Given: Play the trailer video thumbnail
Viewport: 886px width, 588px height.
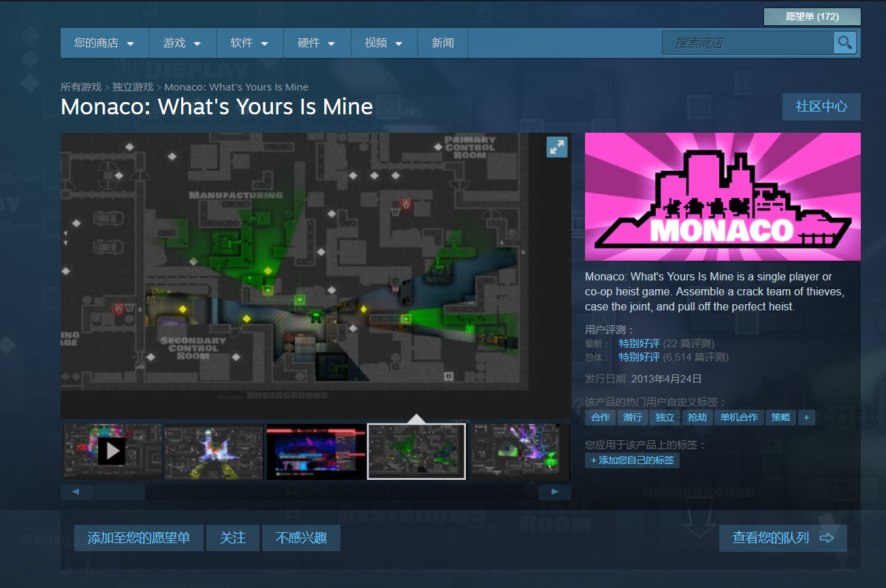Looking at the screenshot, I should coord(112,451).
